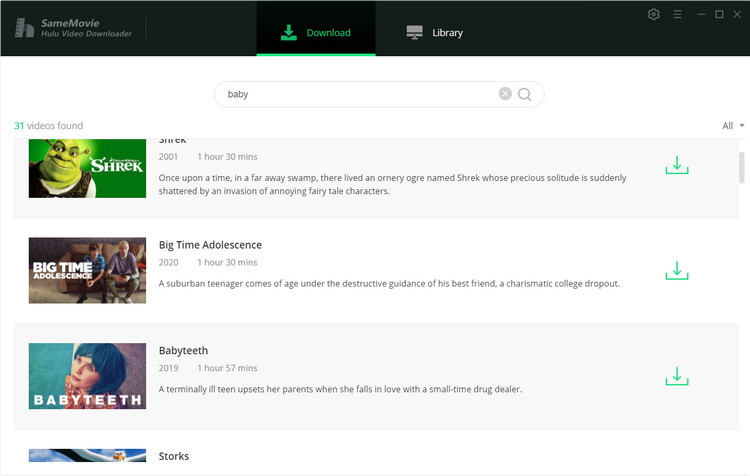This screenshot has width=750, height=476.
Task: Click the magnifier search icon
Action: coord(525,94)
